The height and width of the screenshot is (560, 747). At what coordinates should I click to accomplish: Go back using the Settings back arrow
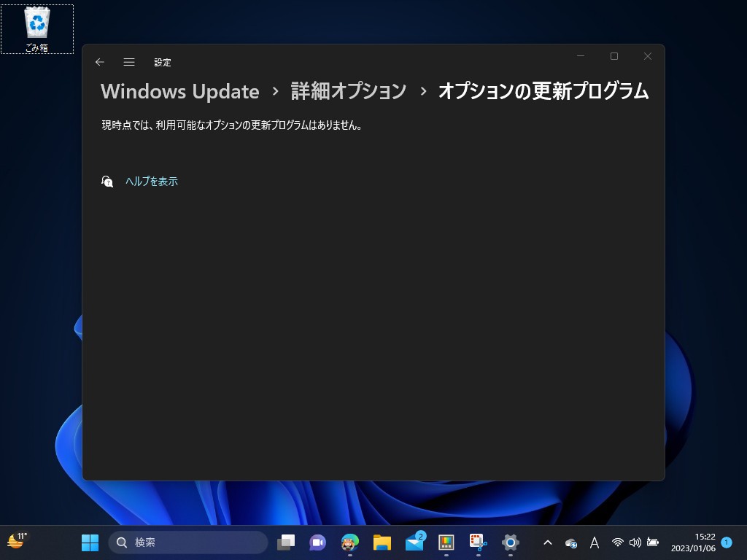[x=100, y=62]
